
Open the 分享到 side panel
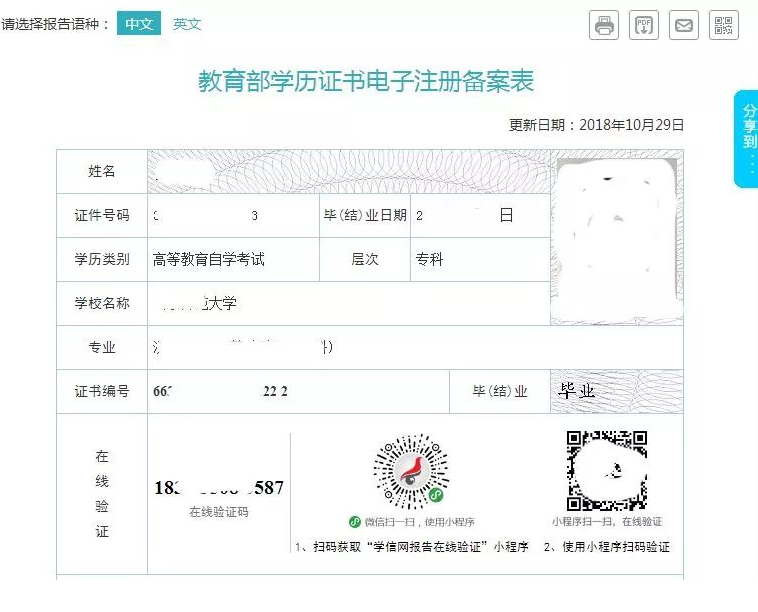tap(748, 138)
